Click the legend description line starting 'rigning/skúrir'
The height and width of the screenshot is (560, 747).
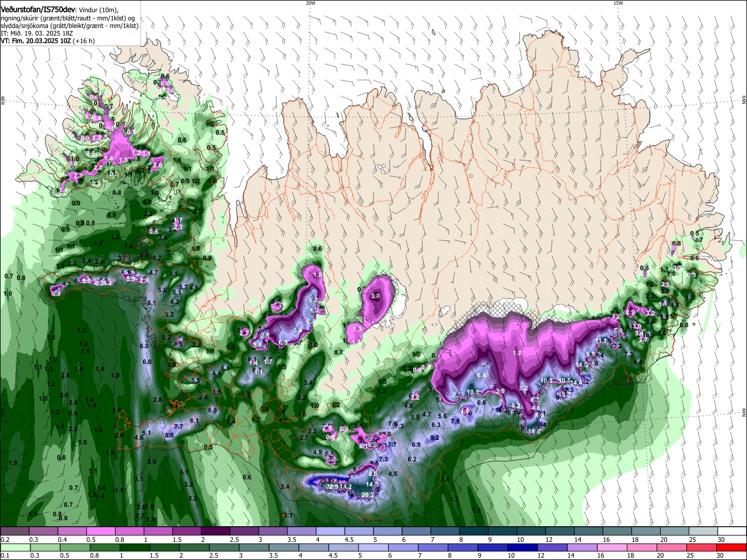[68, 17]
